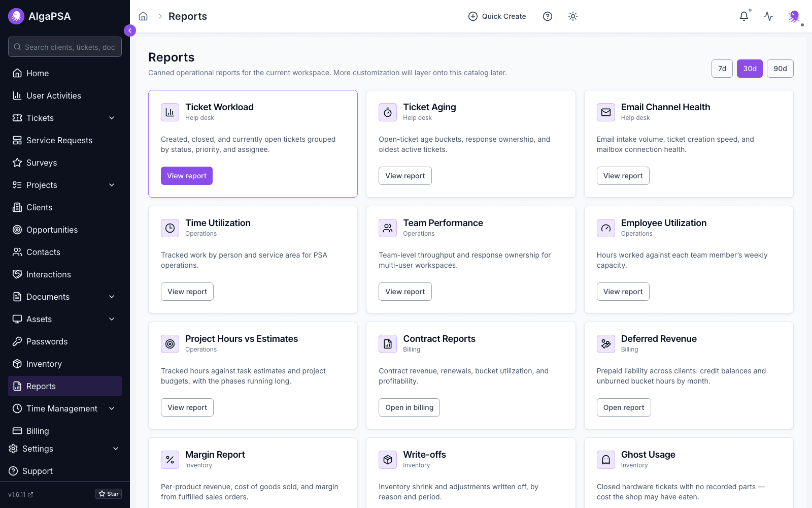
Task: Click the GitHub Star button
Action: 109,494
